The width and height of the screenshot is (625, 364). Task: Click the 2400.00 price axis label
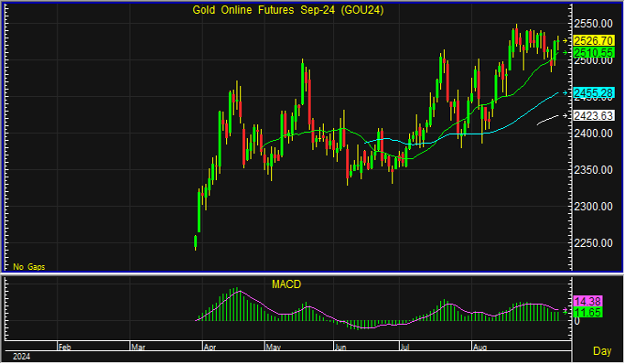[x=593, y=134]
